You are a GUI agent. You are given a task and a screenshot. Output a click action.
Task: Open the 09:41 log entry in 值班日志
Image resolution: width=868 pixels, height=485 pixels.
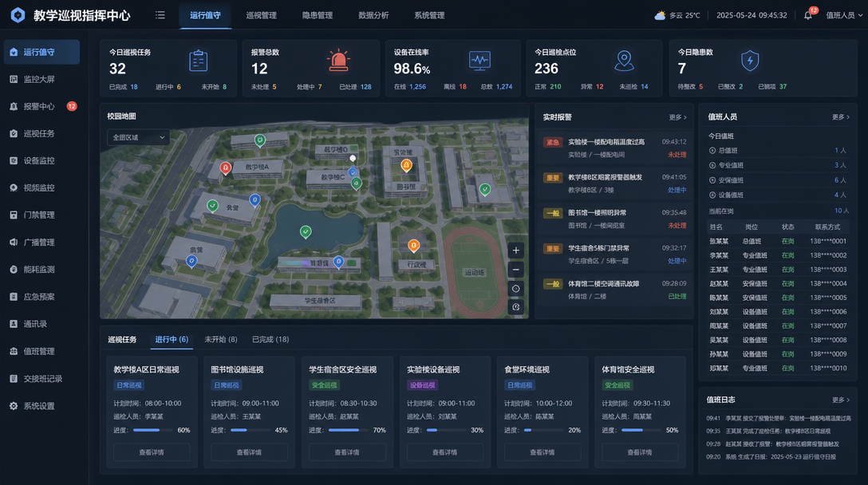coord(779,419)
